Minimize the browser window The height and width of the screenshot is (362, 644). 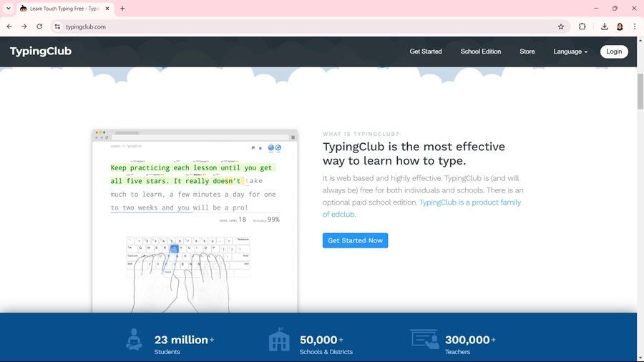tap(596, 8)
